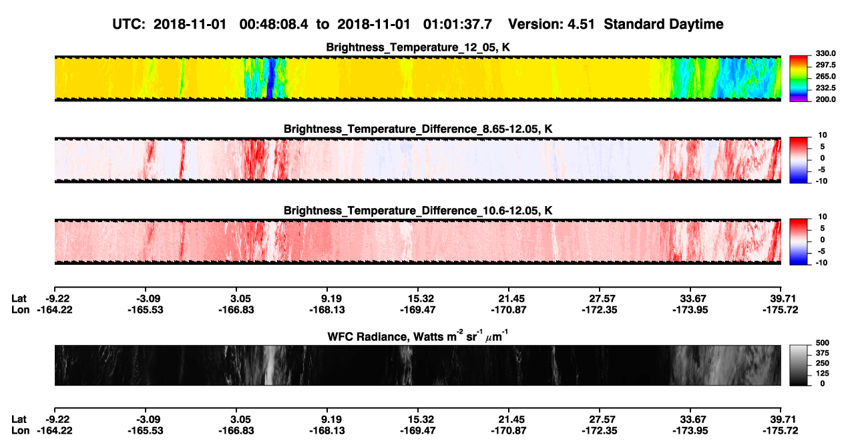Click longitude -165.53 on the axis under the 10.6-12.05 panel
The image size is (868, 445).
click(145, 310)
